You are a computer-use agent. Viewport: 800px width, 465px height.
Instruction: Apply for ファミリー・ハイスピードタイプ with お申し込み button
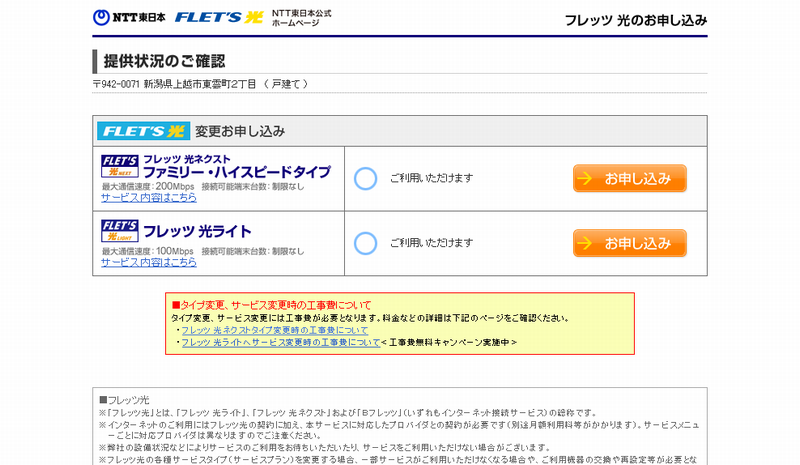[x=630, y=178]
